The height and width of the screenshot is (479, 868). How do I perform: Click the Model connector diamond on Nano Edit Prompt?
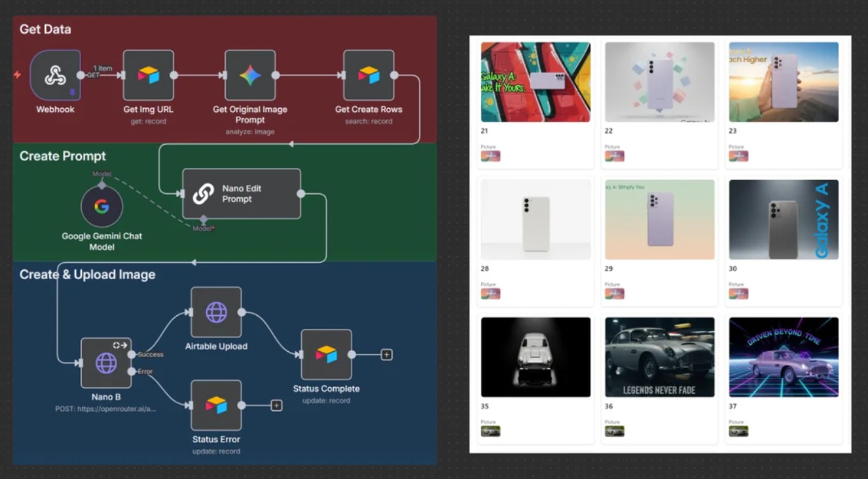(x=204, y=219)
